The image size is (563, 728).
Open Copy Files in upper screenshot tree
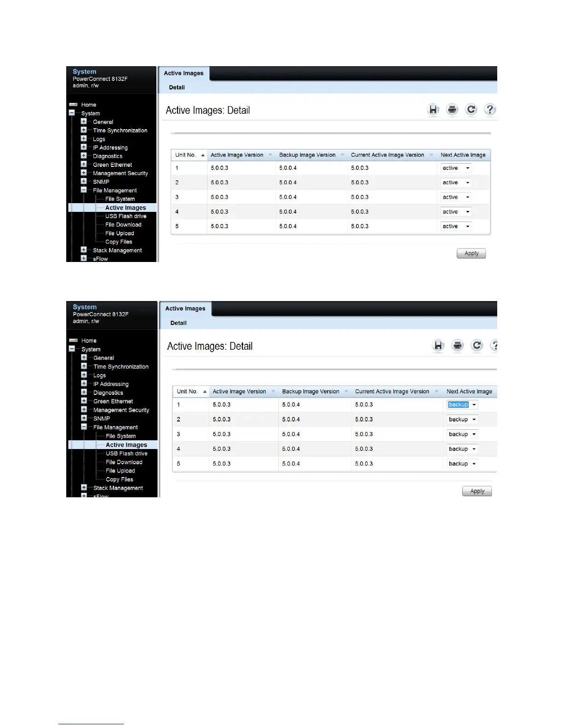coord(119,242)
